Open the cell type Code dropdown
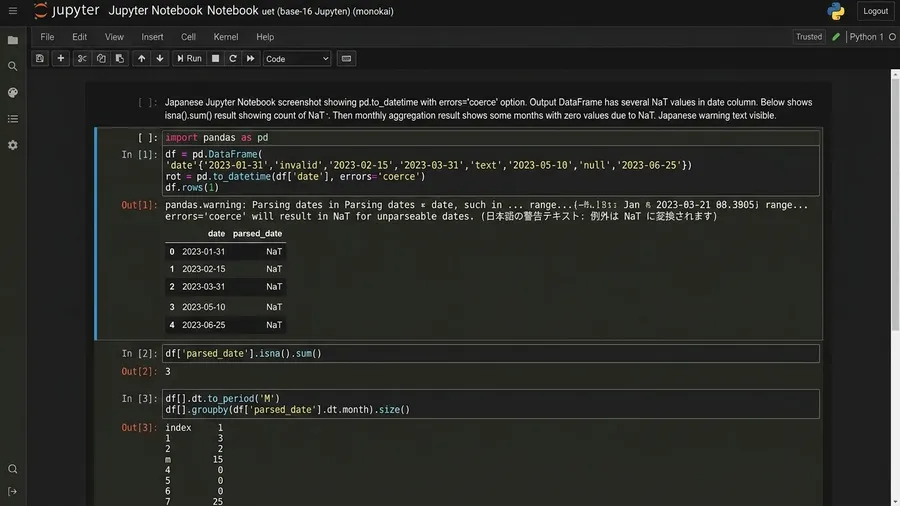 tap(297, 59)
